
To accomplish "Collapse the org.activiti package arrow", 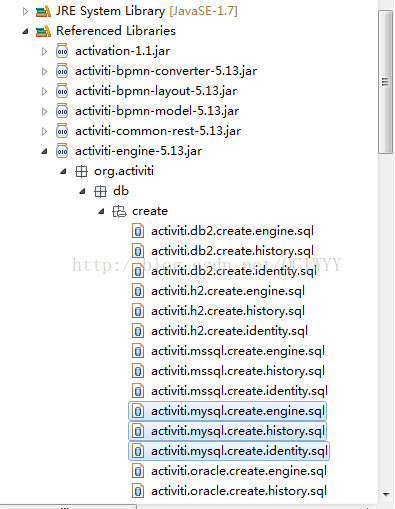I will [x=63, y=172].
